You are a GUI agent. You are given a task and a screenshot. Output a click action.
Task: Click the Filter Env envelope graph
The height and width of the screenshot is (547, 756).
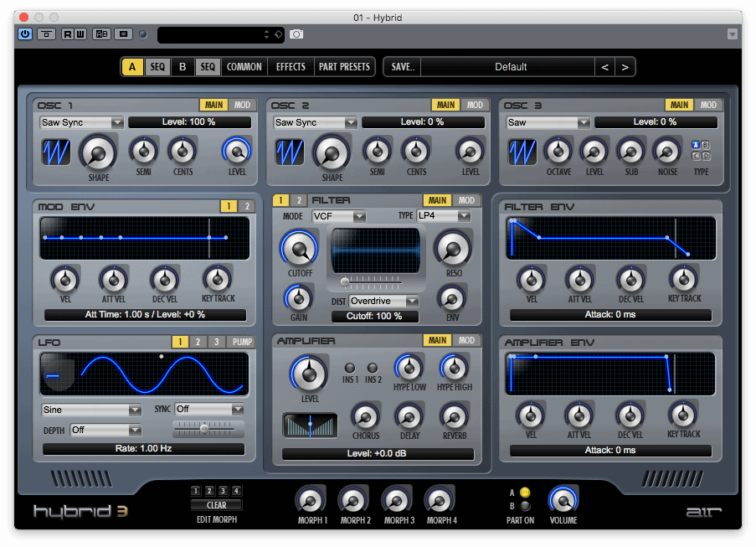tap(610, 238)
